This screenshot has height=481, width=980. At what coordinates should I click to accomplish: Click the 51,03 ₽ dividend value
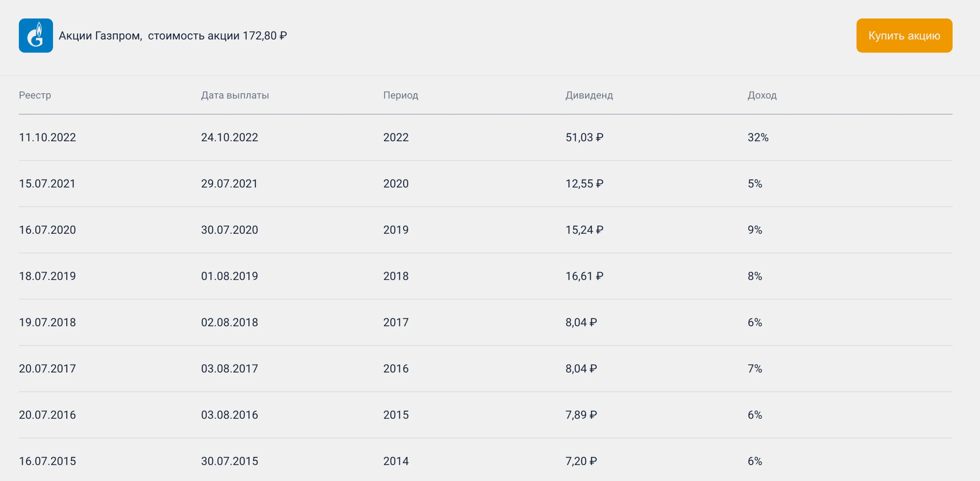(x=584, y=137)
